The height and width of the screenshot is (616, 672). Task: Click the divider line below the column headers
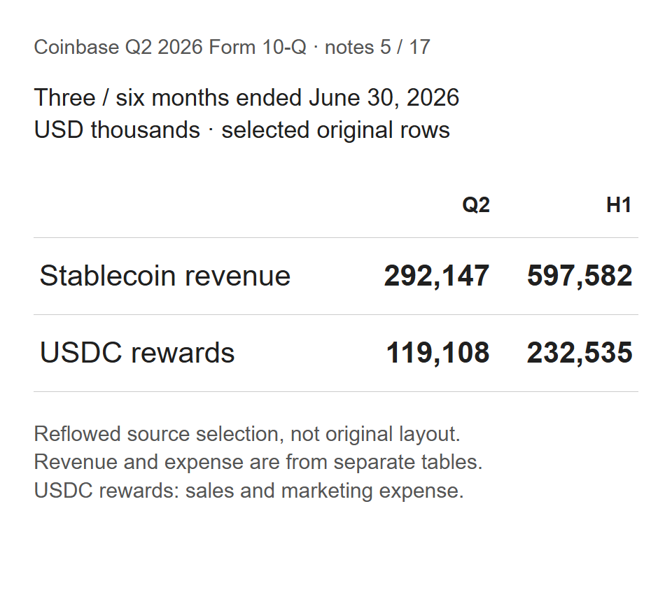336,237
